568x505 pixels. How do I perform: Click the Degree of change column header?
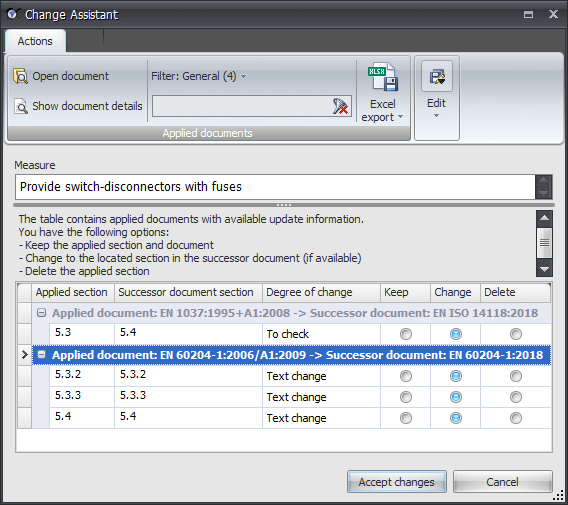click(x=321, y=292)
